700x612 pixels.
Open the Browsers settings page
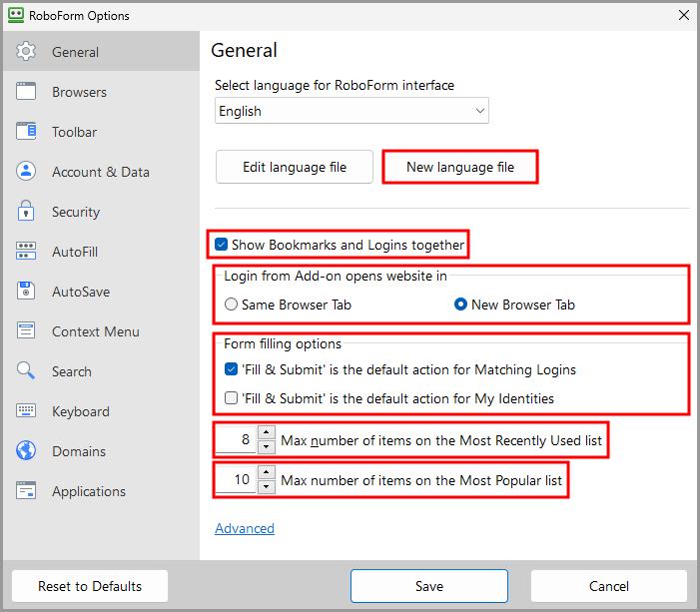click(101, 92)
